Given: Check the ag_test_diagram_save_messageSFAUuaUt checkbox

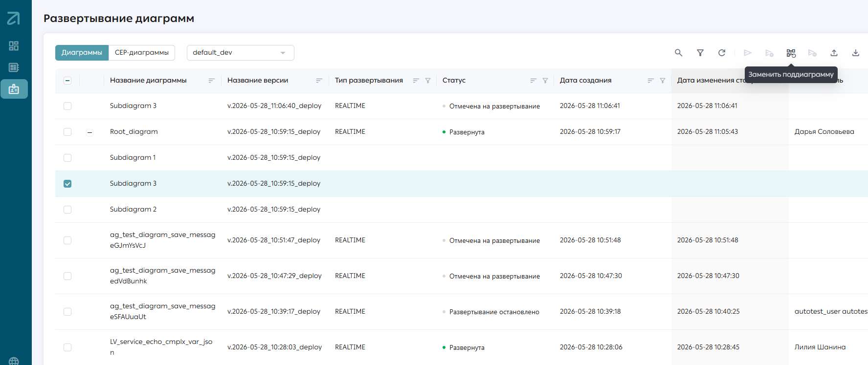Looking at the screenshot, I should click(67, 312).
